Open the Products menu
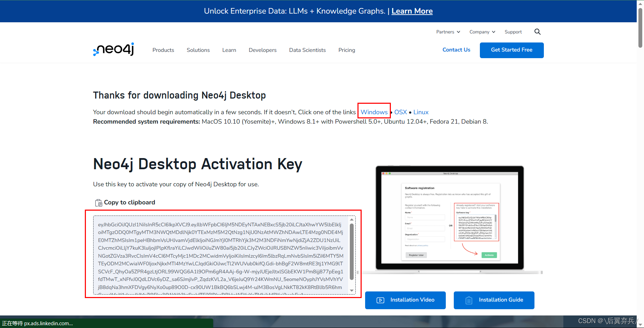 point(163,50)
